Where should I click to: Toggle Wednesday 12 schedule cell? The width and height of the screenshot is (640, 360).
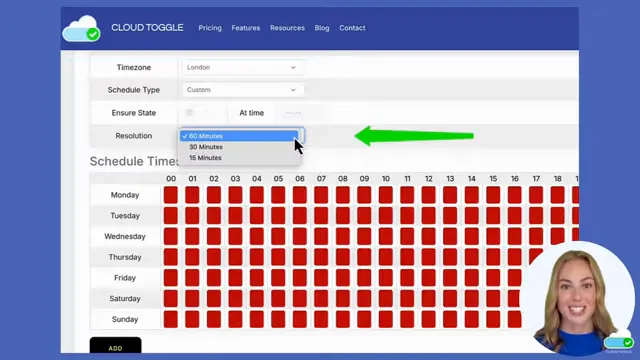(429, 236)
